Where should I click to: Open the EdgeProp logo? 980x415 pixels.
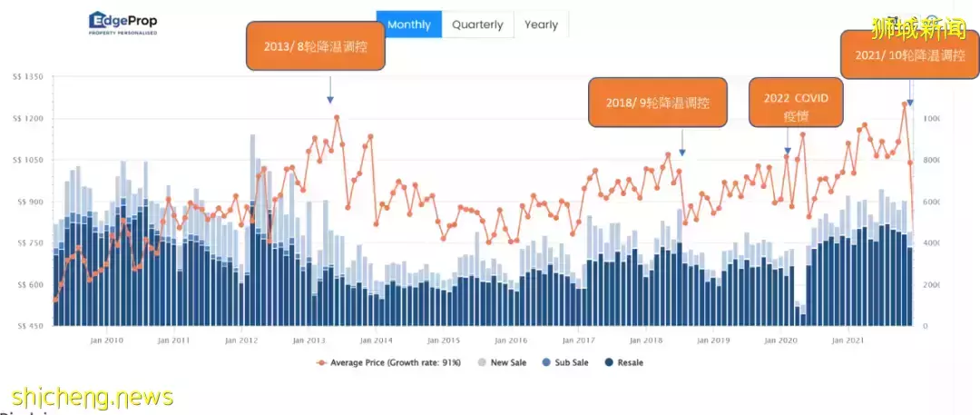(x=123, y=24)
